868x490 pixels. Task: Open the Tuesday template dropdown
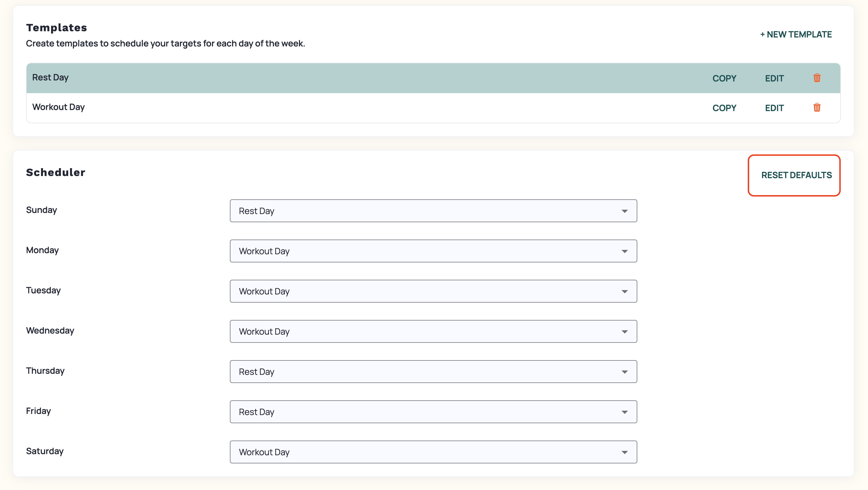pyautogui.click(x=433, y=291)
